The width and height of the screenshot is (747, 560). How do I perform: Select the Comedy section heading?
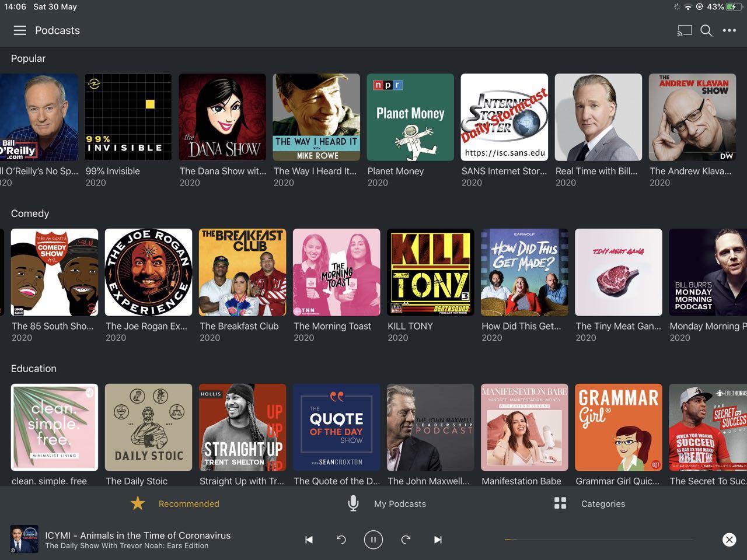30,213
